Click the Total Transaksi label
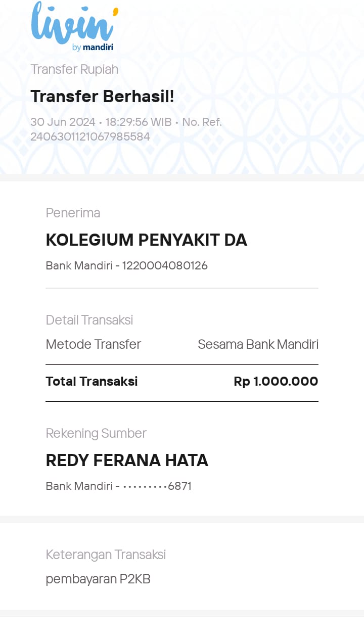The width and height of the screenshot is (364, 640). tap(92, 381)
